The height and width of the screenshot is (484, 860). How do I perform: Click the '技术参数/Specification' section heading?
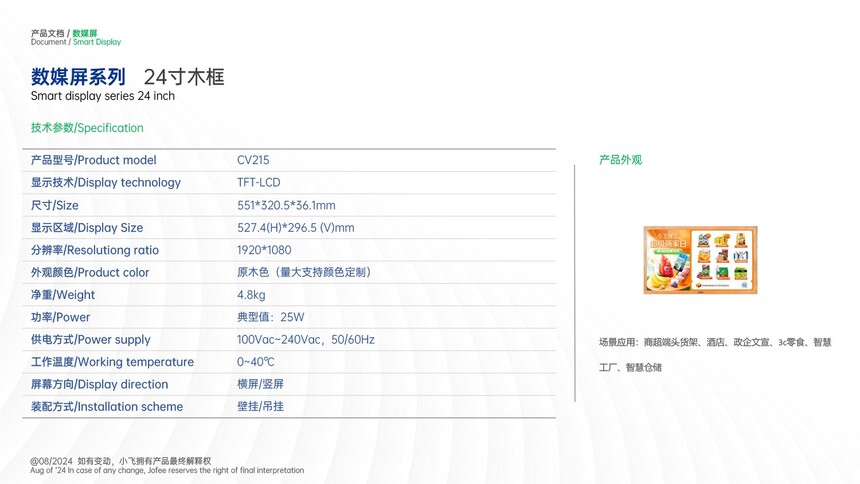(87, 128)
